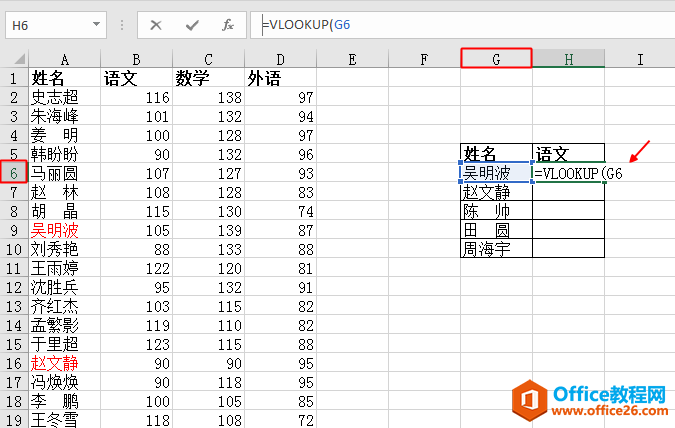Click lookup cell containing 赵文静 in column G
Screen dimensions: 675x428
click(496, 192)
